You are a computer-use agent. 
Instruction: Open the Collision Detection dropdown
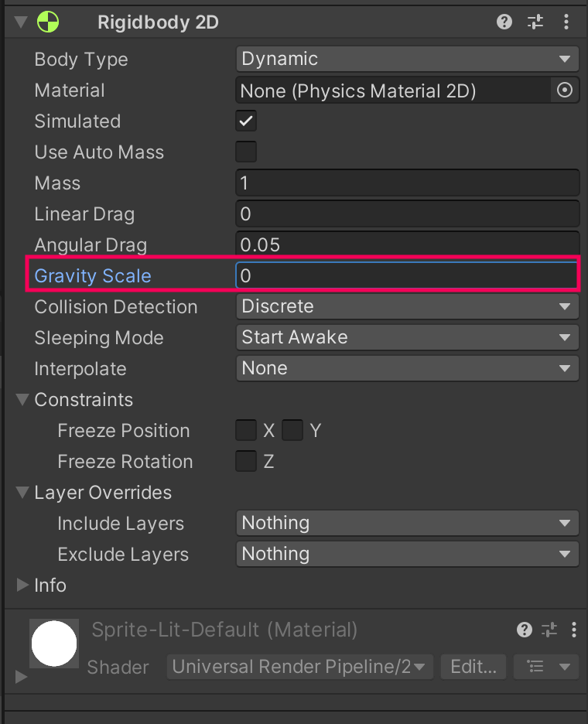[406, 306]
